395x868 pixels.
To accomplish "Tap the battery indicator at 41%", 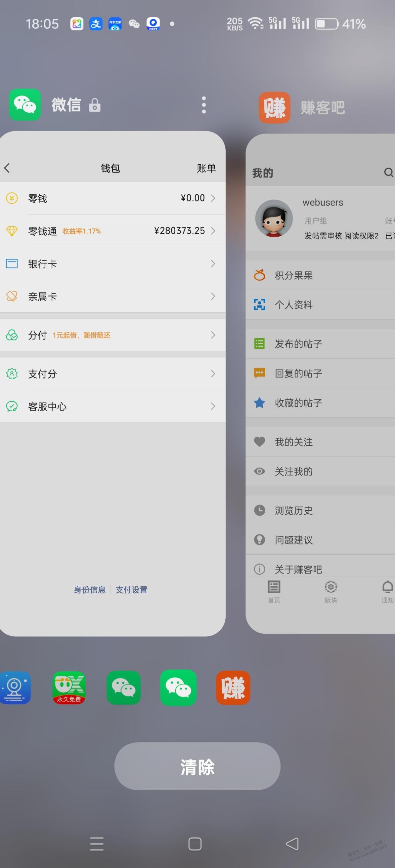I will pyautogui.click(x=327, y=24).
